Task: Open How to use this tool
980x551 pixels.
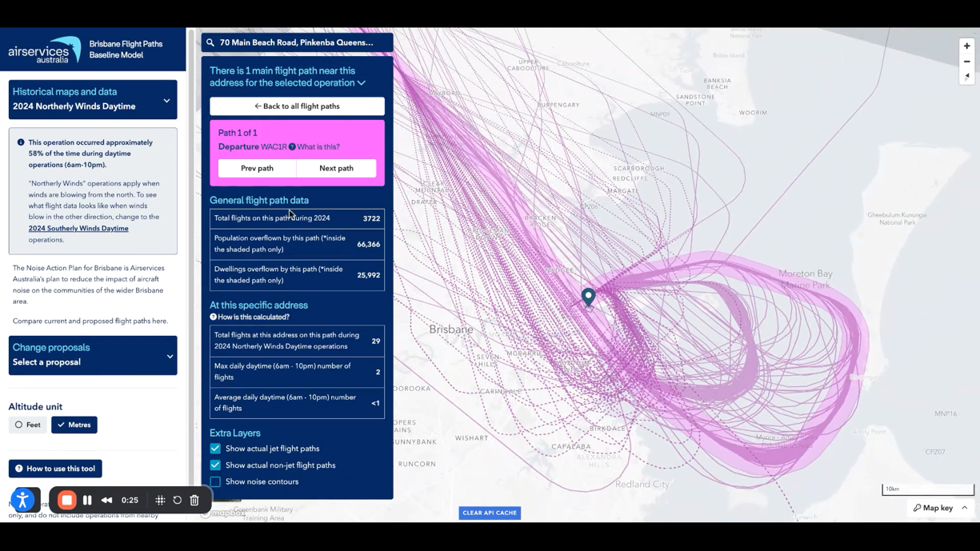Action: pos(55,469)
